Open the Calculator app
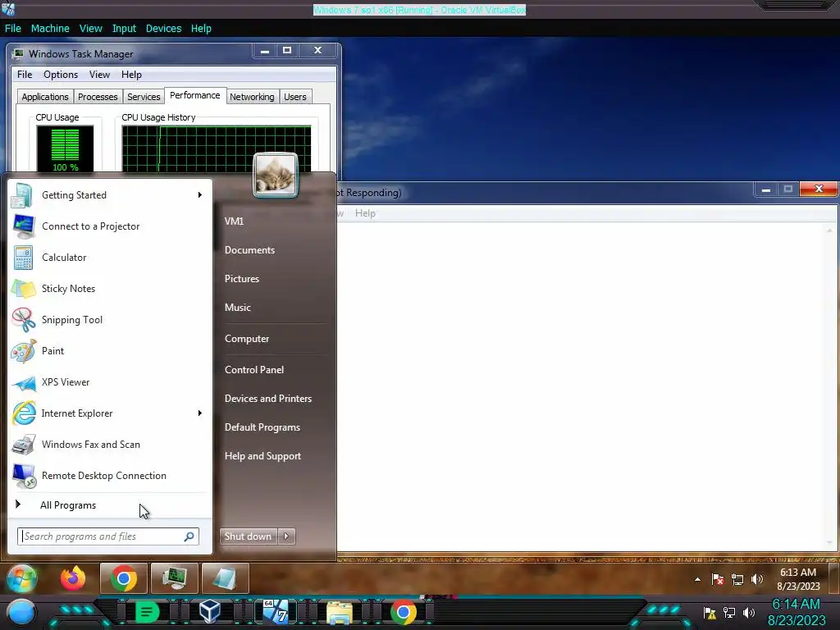 coord(109,257)
